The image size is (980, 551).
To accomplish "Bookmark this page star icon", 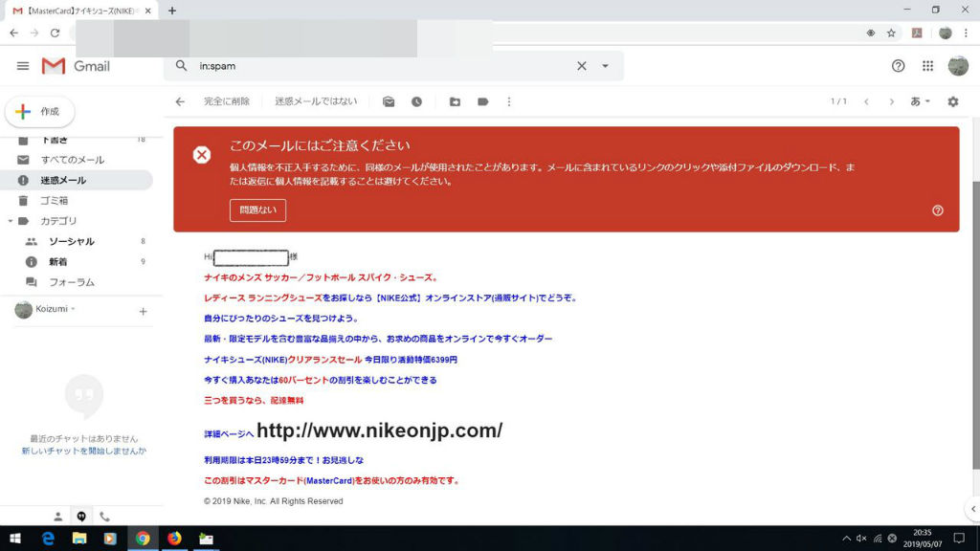I will click(x=891, y=33).
